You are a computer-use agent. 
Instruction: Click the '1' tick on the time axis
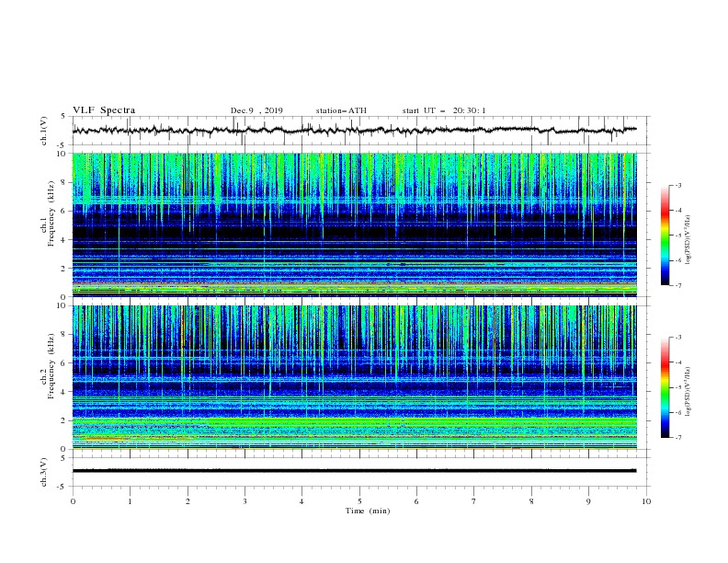130,501
